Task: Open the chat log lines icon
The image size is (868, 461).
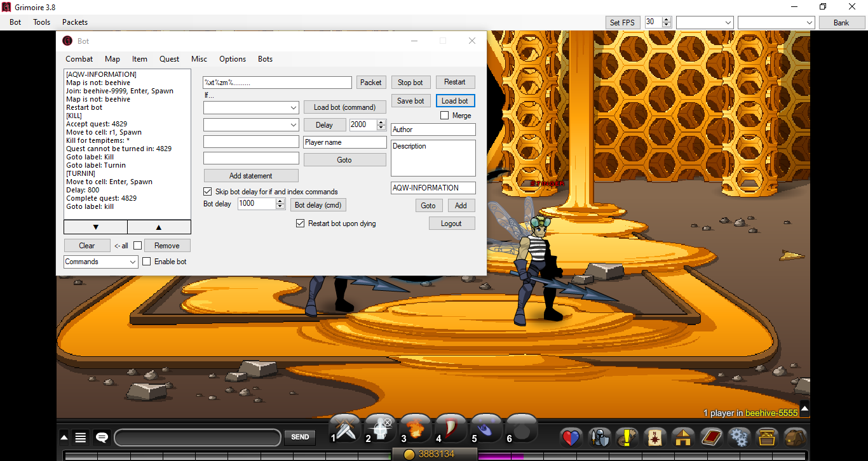Action: (81, 438)
